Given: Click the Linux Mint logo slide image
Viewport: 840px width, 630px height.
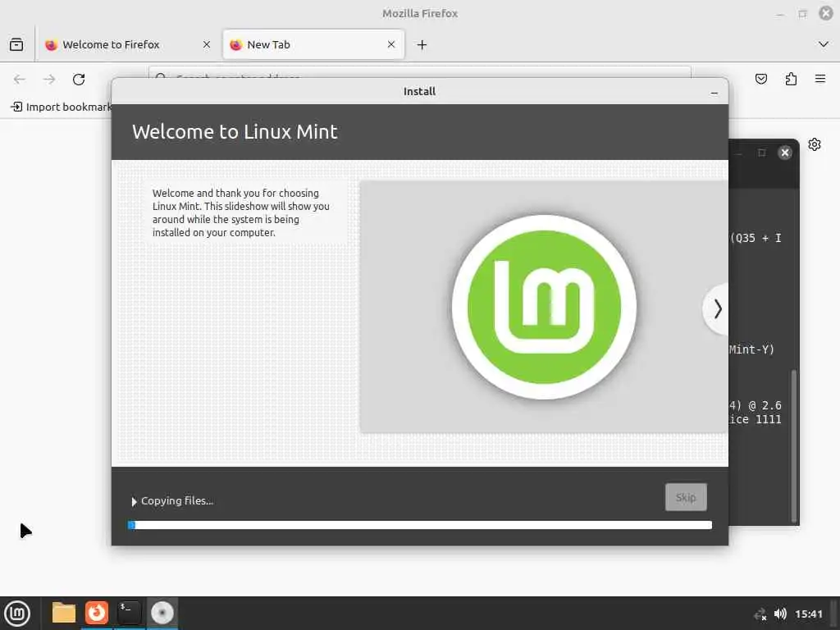Looking at the screenshot, I should 544,307.
